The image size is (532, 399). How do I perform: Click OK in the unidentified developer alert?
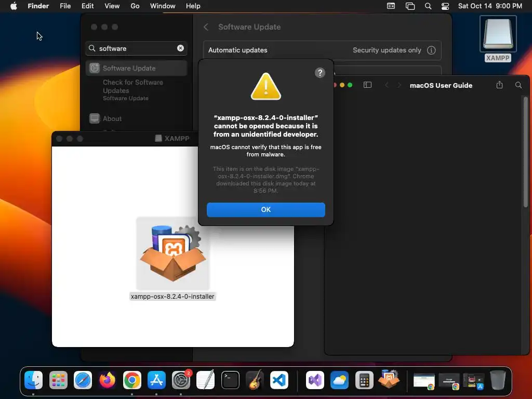[265, 210]
